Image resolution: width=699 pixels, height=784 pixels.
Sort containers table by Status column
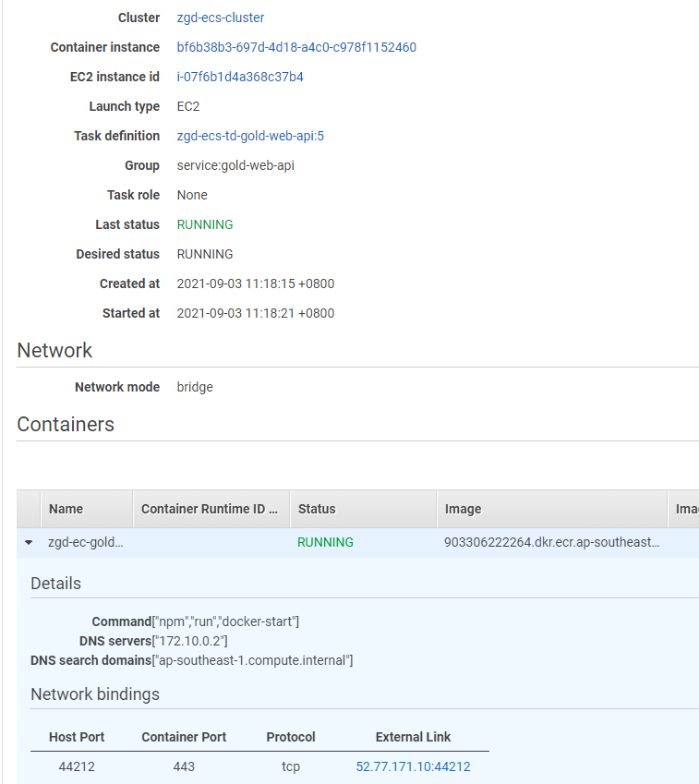click(x=317, y=509)
